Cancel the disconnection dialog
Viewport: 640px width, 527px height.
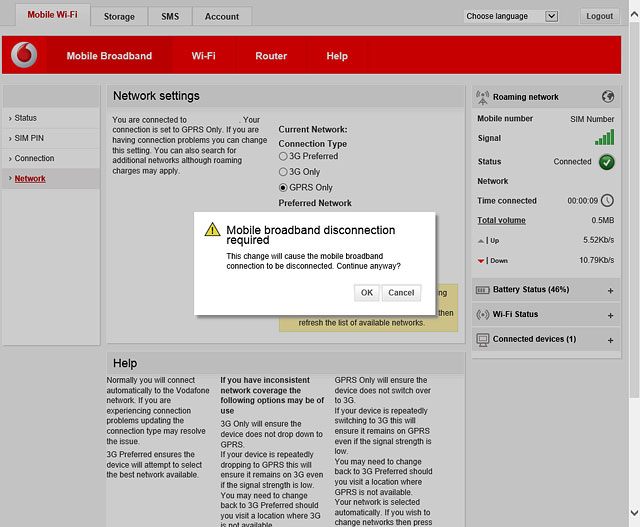[401, 293]
